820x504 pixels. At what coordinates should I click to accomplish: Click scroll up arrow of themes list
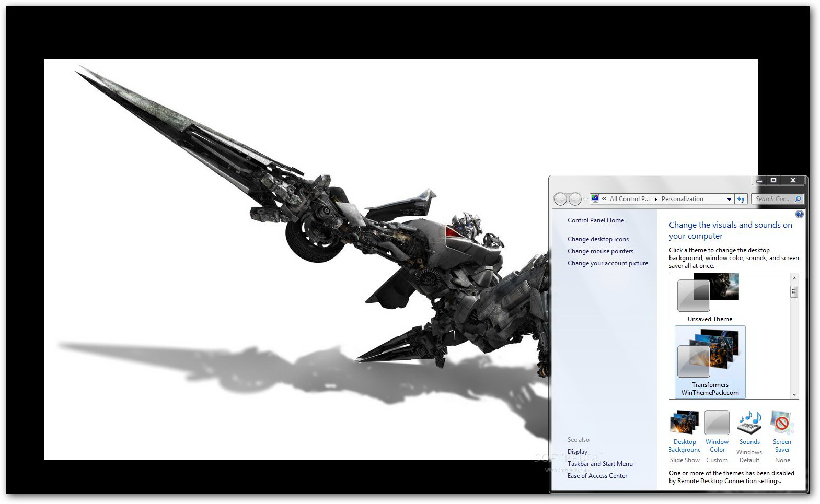point(794,278)
